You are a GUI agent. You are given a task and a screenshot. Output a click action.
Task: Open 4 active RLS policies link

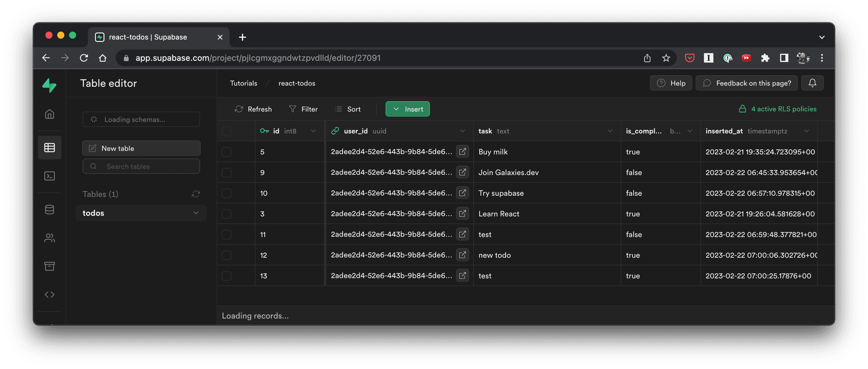coord(778,109)
